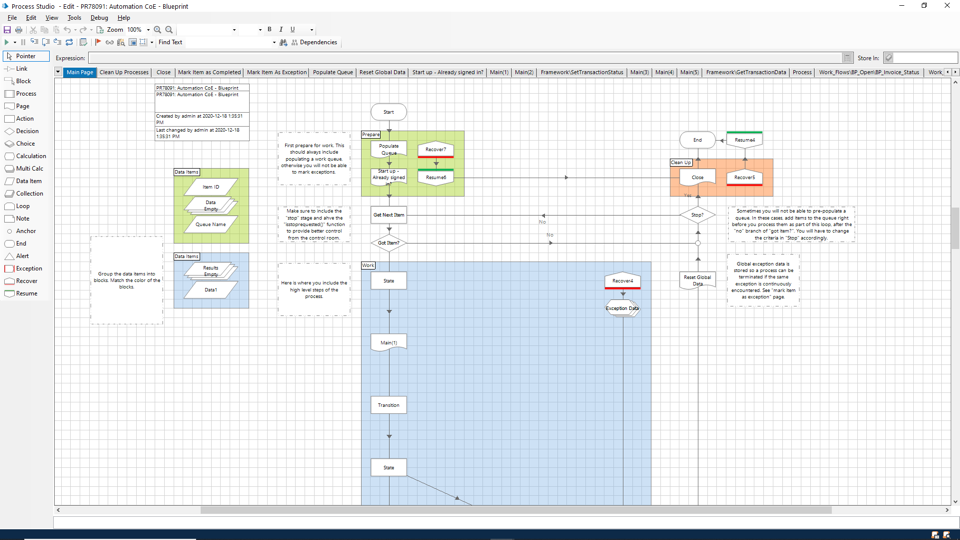Open the page list dropdown left of Main Page tab
The width and height of the screenshot is (960, 540).
coord(58,73)
